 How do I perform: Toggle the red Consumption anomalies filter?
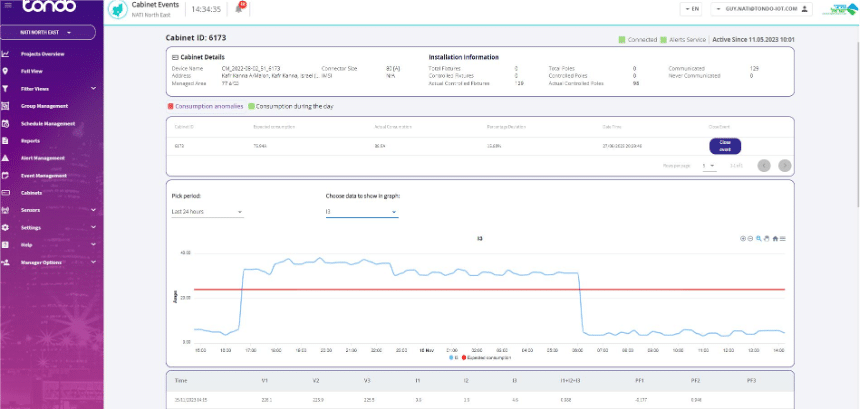tap(205, 105)
